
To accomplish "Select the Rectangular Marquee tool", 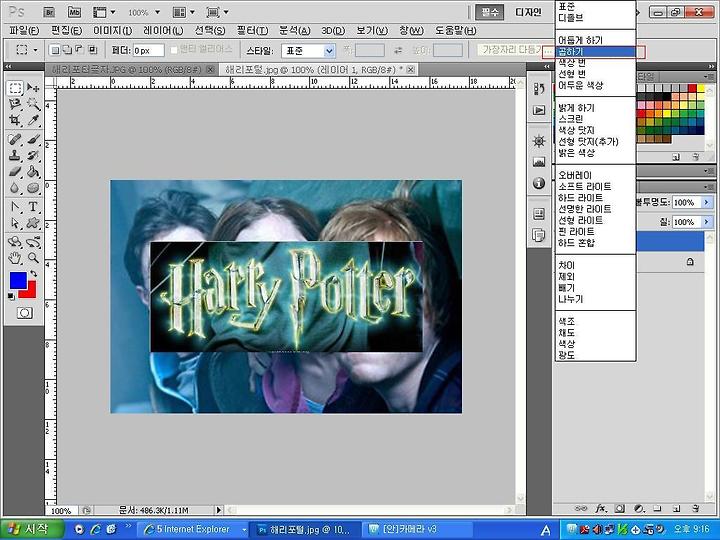I will click(x=15, y=87).
